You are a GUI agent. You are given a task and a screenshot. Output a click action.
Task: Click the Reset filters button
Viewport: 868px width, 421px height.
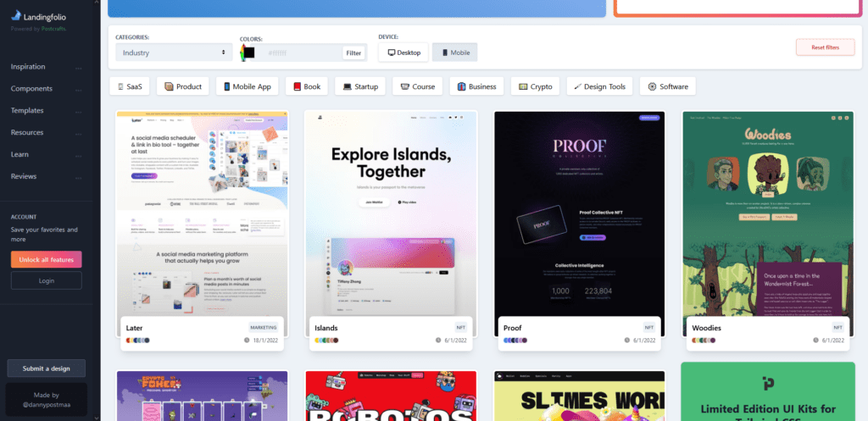825,47
